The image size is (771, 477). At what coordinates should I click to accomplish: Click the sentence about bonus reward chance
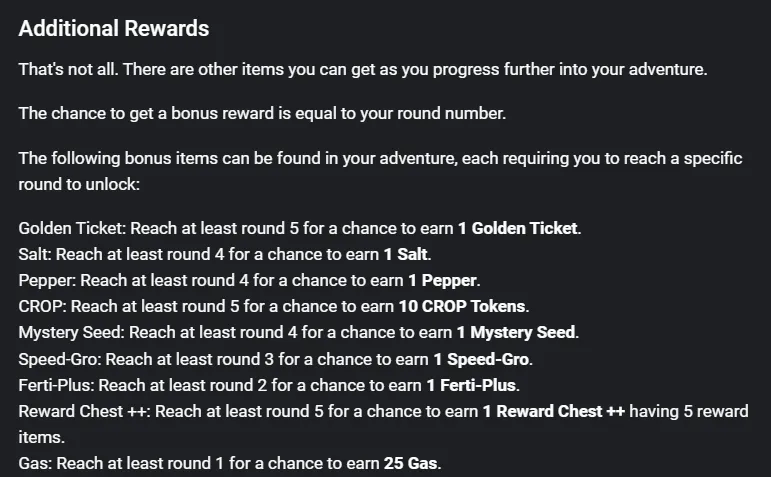pyautogui.click(x=262, y=113)
